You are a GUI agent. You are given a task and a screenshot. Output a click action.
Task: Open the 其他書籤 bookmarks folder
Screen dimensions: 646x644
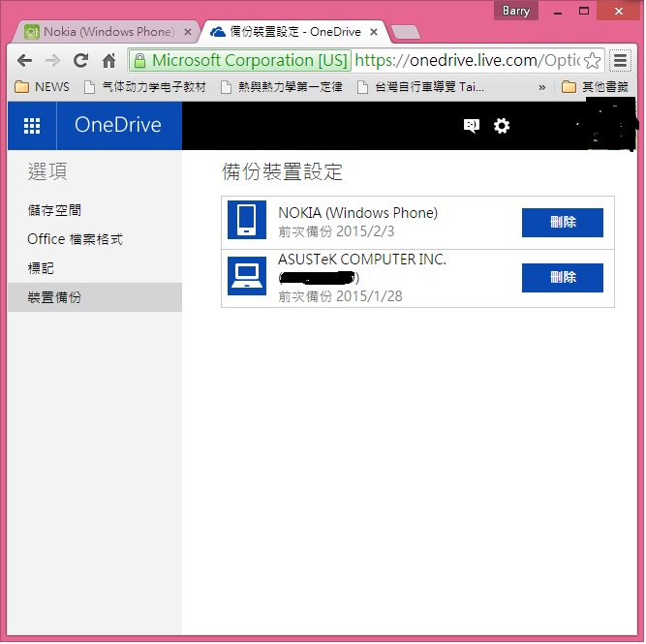[596, 87]
